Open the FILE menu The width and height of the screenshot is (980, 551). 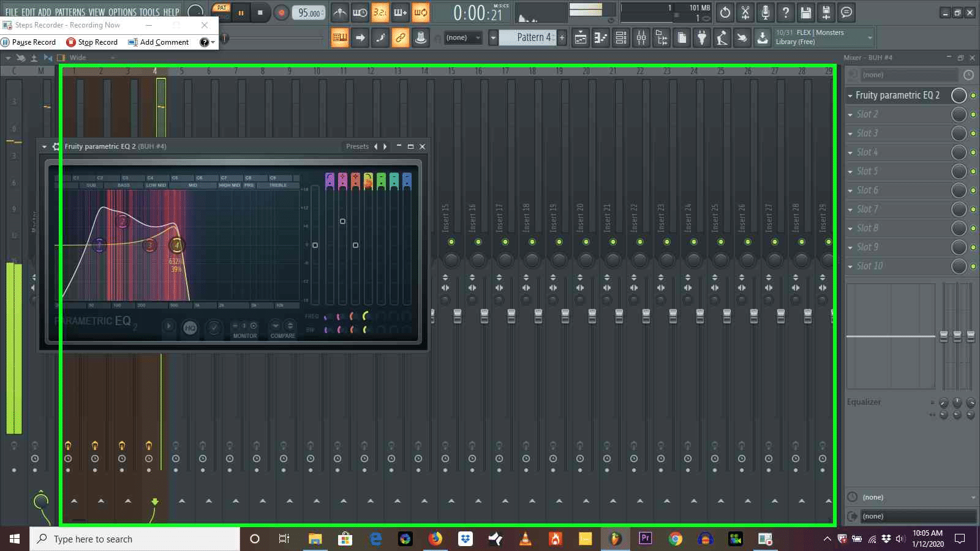coord(12,12)
